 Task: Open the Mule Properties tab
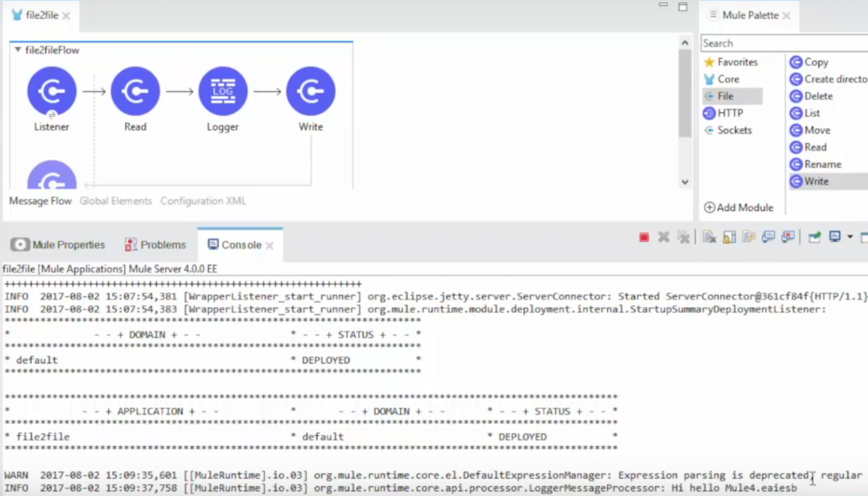click(58, 245)
